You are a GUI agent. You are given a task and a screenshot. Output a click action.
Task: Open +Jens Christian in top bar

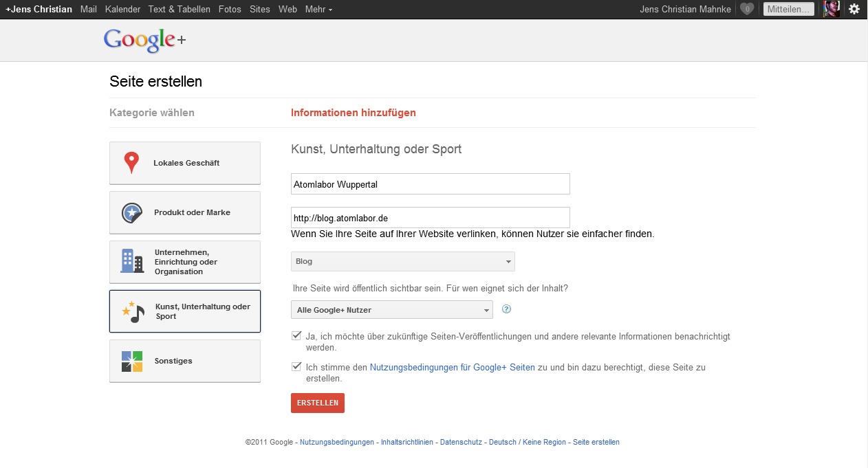39,9
